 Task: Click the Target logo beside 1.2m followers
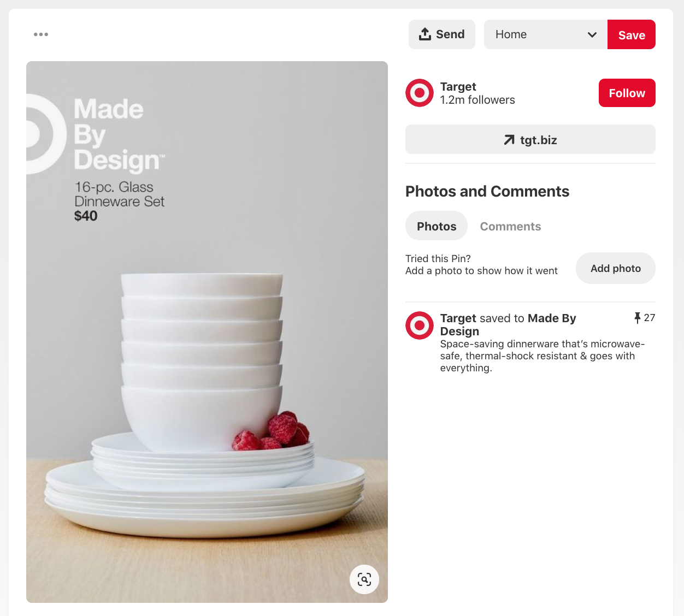(420, 93)
